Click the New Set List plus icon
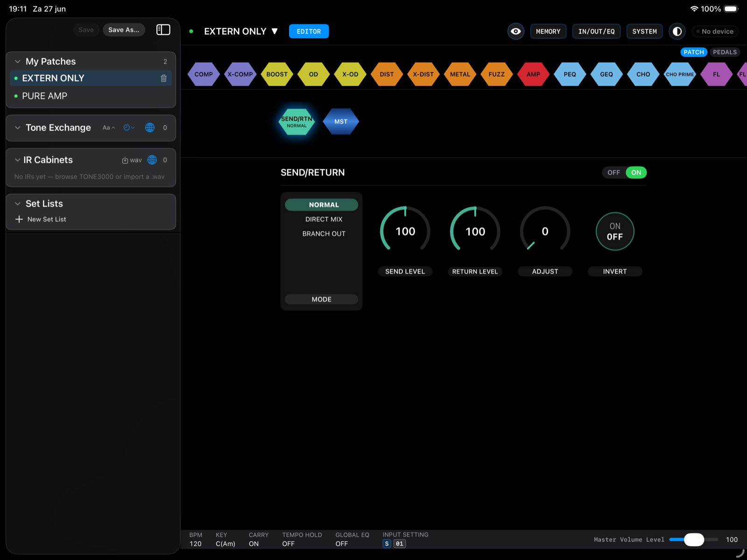This screenshot has width=747, height=560. pyautogui.click(x=19, y=219)
